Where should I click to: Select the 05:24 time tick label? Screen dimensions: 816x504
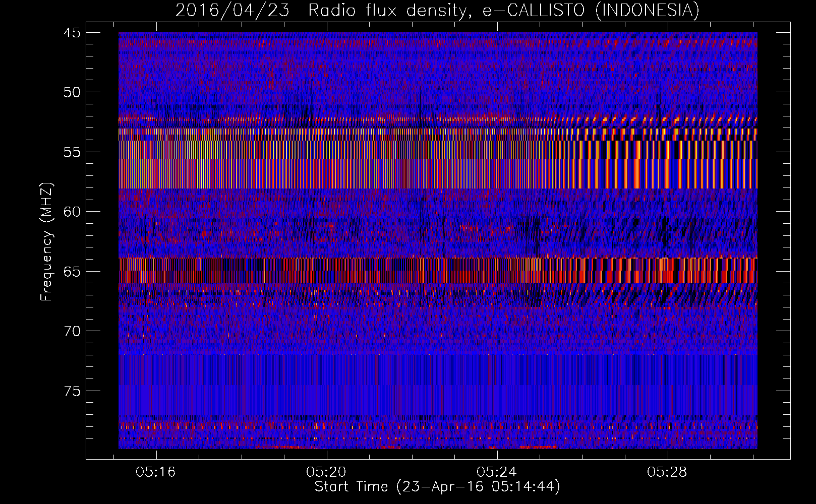pyautogui.click(x=497, y=472)
